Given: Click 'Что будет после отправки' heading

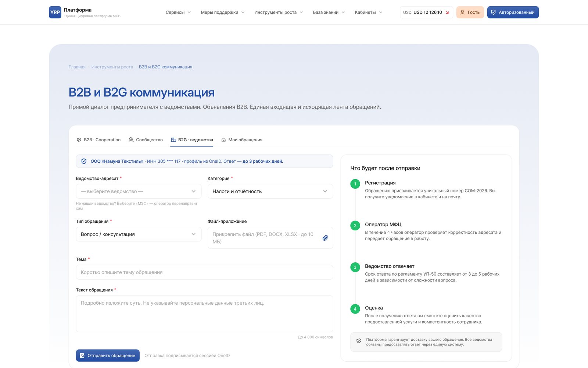Looking at the screenshot, I should click(385, 168).
